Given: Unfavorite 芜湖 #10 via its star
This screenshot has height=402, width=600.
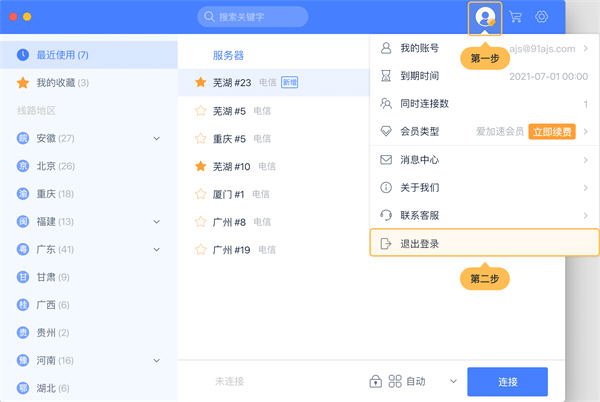Looking at the screenshot, I should (201, 166).
